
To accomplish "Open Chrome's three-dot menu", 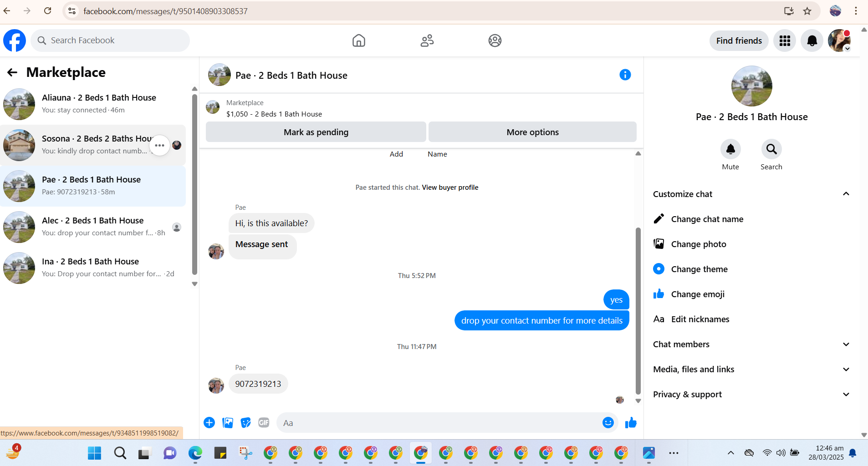I will (x=856, y=11).
